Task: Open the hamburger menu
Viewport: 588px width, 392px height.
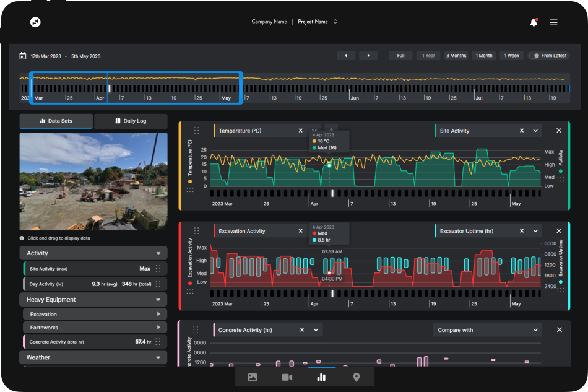Action: tap(554, 22)
